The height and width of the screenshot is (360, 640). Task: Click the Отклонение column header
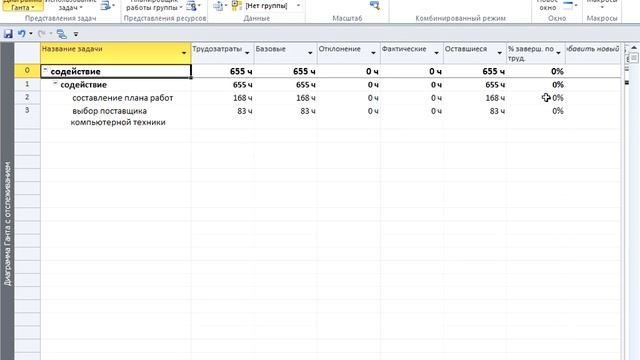[x=349, y=53]
